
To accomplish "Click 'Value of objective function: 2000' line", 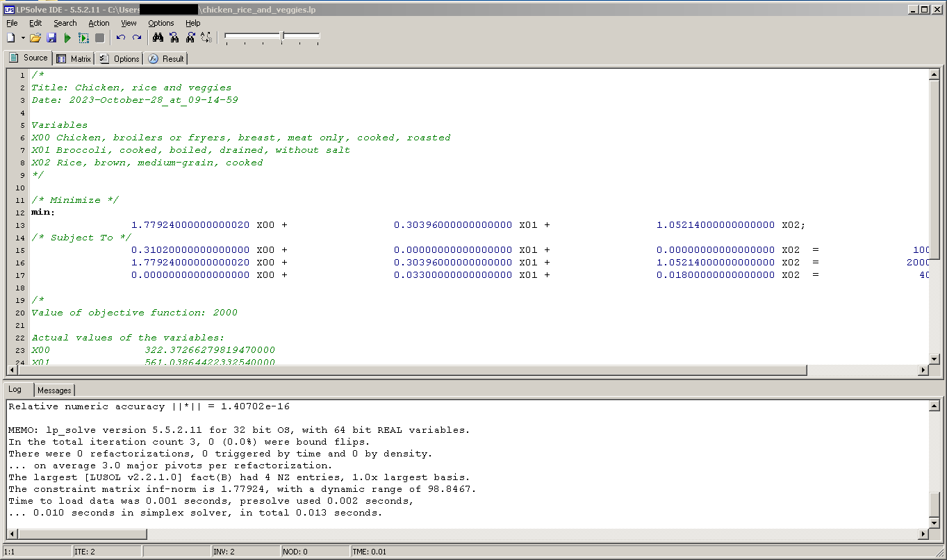I will click(x=135, y=313).
